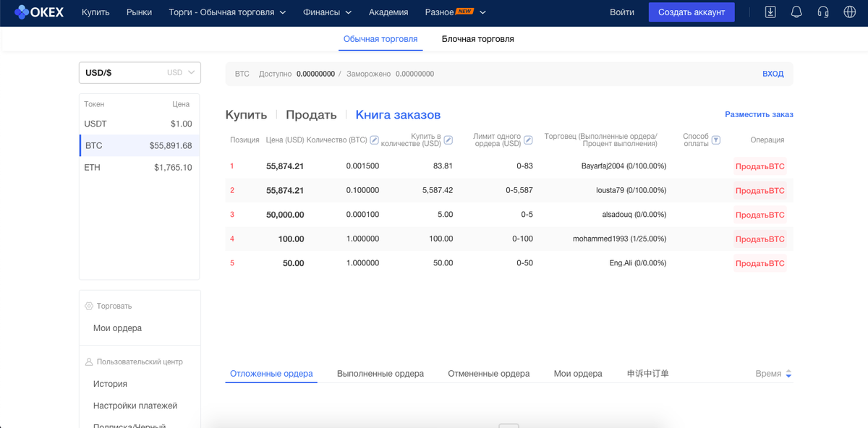
Task: Expand the Торги - Обычная торговля menu
Action: click(x=227, y=12)
